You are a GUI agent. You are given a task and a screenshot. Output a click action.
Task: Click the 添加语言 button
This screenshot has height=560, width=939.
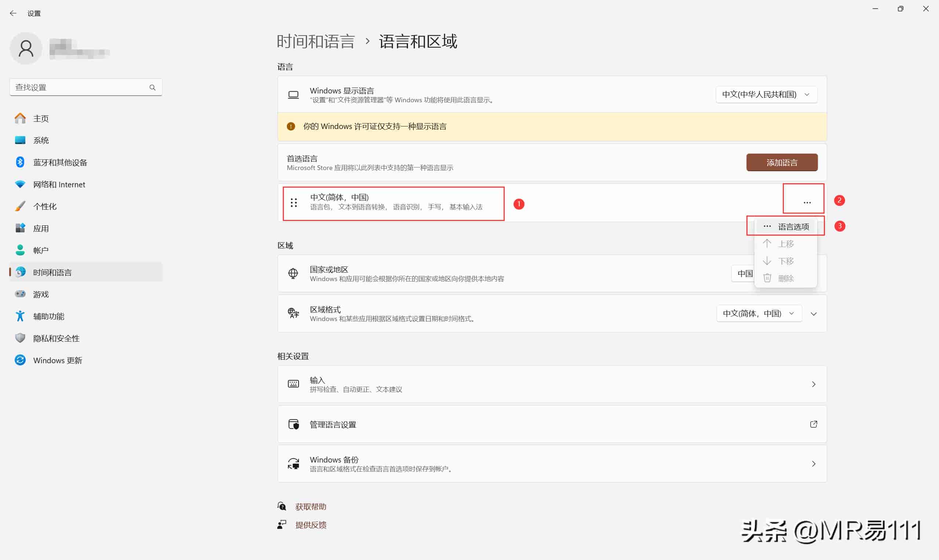point(782,163)
